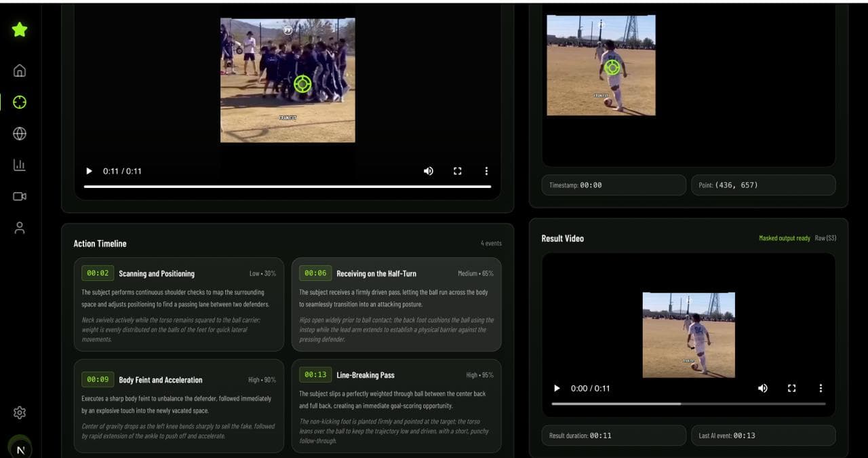The height and width of the screenshot is (458, 868).
Task: Open the user profile icon
Action: 19,227
